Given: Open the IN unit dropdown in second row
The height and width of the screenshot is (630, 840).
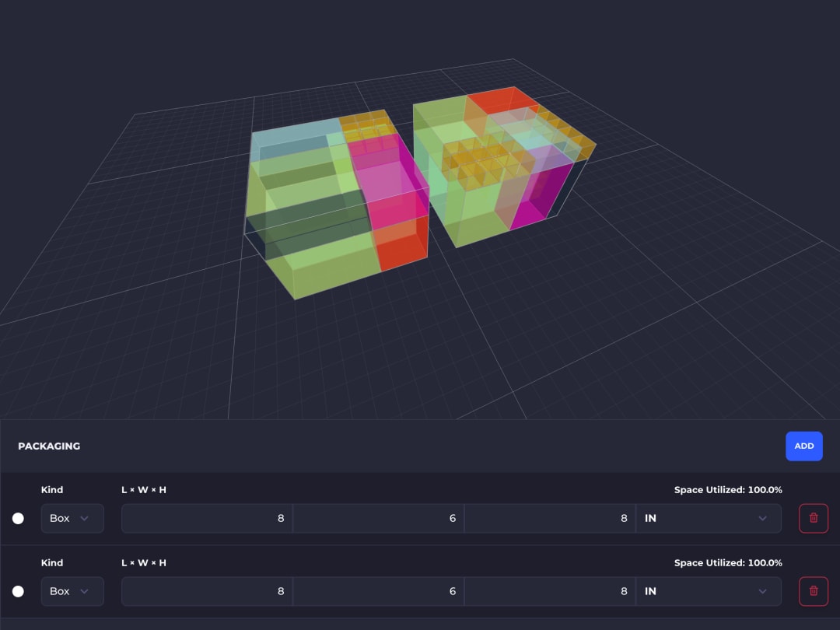Looking at the screenshot, I should click(x=709, y=591).
